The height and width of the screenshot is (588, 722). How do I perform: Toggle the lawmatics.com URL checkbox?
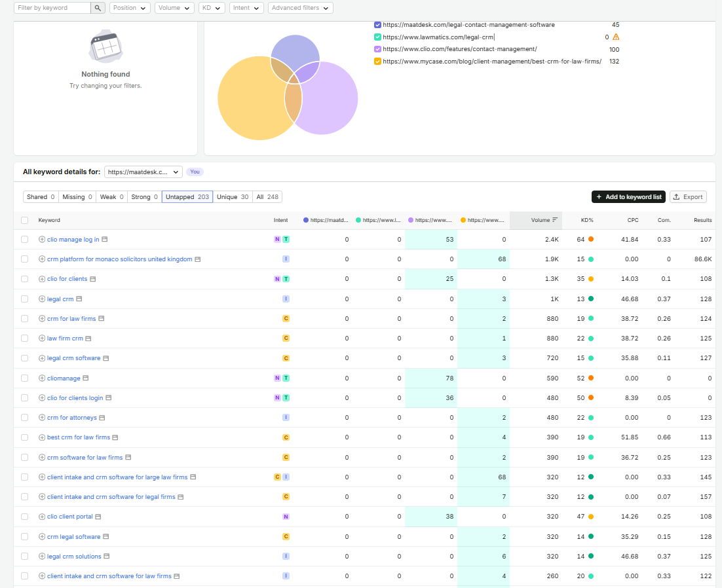click(x=377, y=37)
